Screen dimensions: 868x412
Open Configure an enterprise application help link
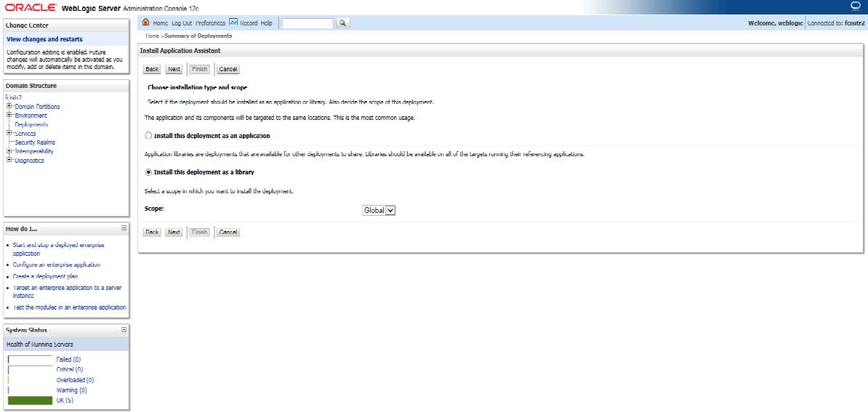57,265
